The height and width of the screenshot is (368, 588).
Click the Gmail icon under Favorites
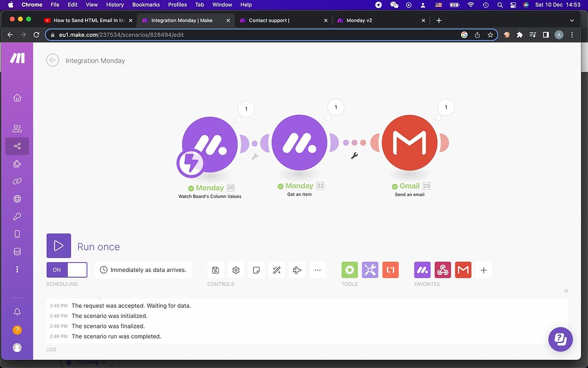click(x=463, y=270)
